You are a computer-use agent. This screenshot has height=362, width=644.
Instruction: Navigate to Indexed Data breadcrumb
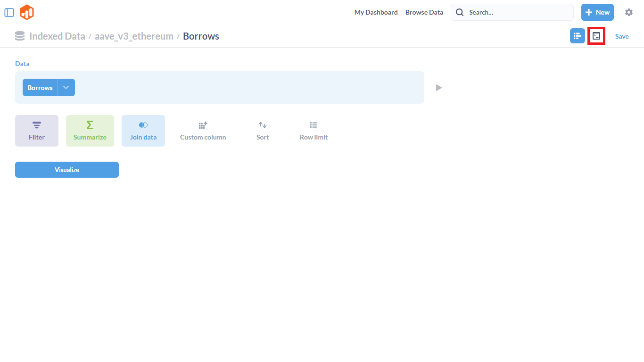(57, 36)
